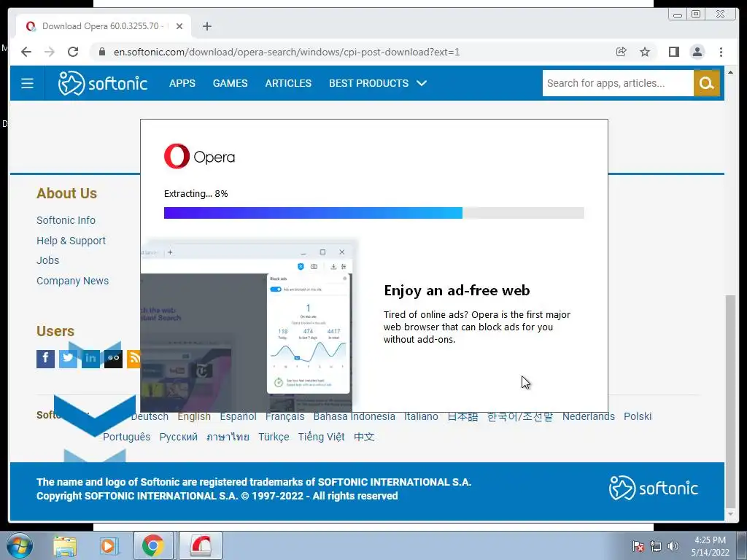Click the Softonic logo in the footer

click(653, 488)
